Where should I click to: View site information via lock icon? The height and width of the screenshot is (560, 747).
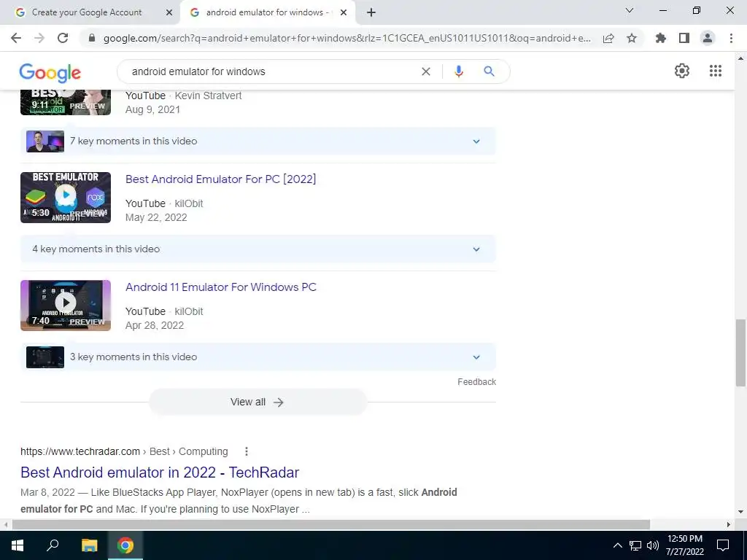coord(93,38)
